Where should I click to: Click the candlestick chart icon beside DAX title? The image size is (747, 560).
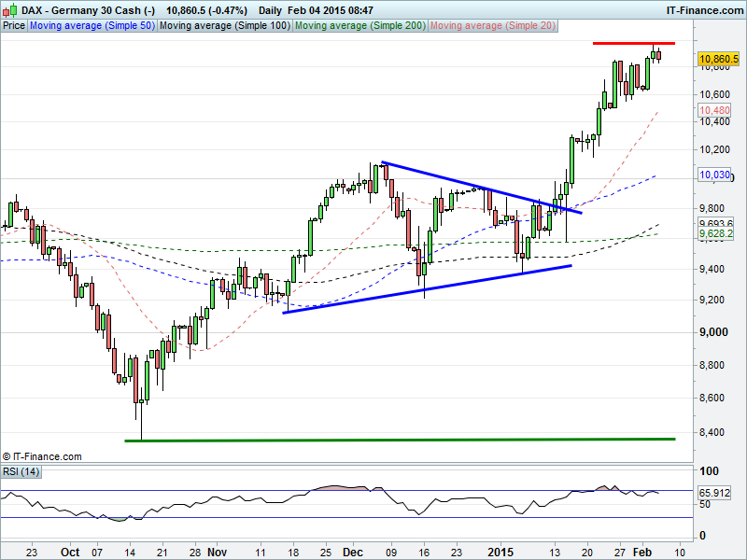coord(10,9)
